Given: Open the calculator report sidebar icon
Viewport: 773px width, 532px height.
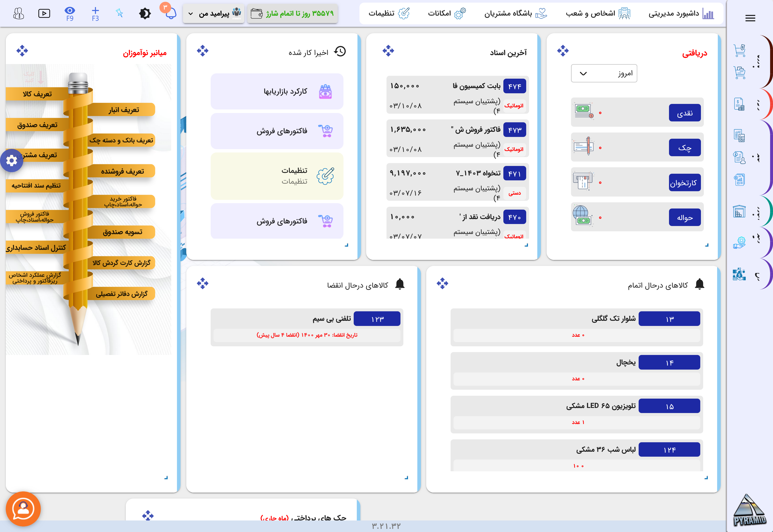Looking at the screenshot, I should pyautogui.click(x=739, y=136).
